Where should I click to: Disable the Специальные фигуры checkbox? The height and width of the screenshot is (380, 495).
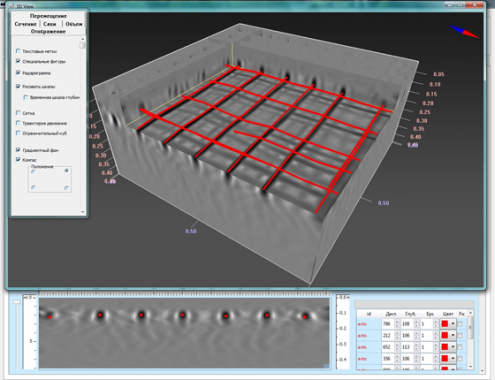coord(18,61)
